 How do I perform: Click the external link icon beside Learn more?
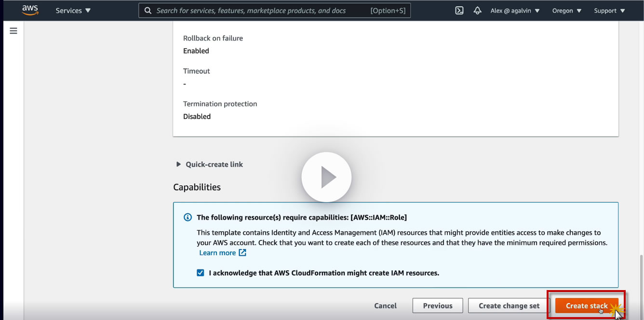pos(242,253)
